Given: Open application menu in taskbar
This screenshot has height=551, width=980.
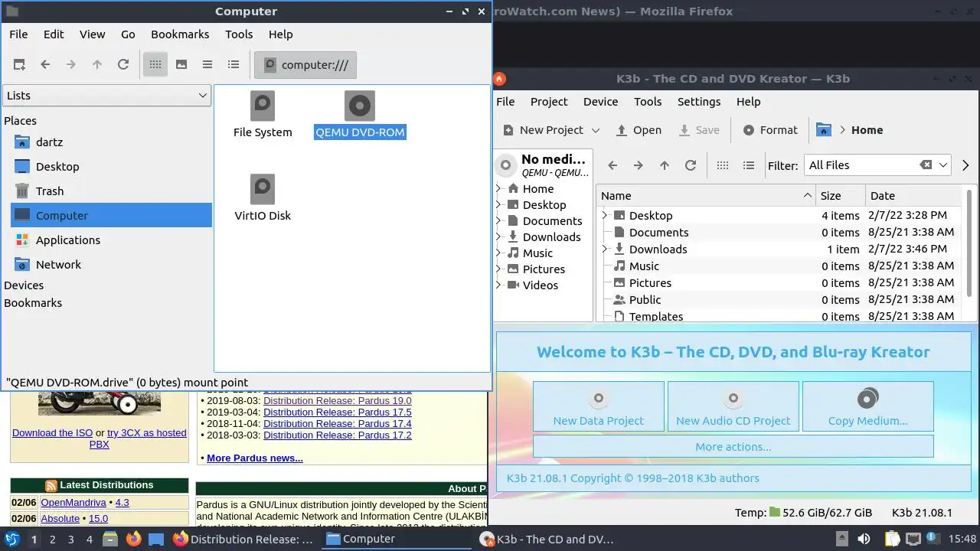Looking at the screenshot, I should click(x=11, y=539).
